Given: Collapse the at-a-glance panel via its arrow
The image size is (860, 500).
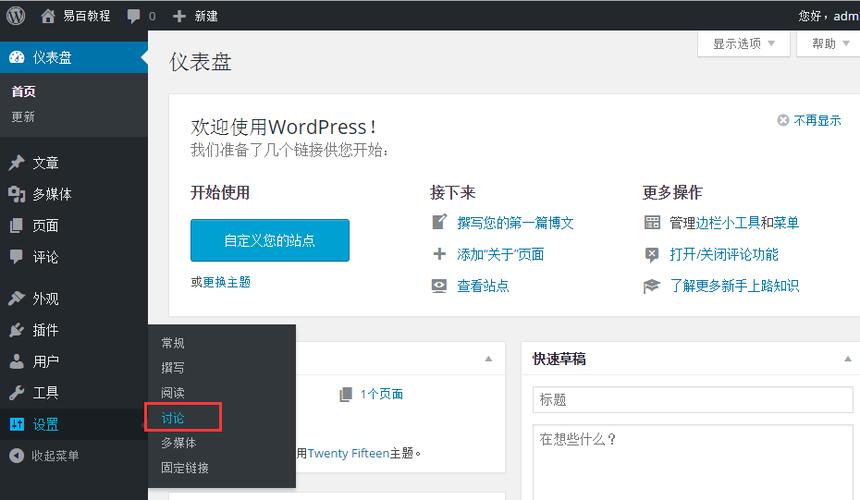Looking at the screenshot, I should point(488,359).
